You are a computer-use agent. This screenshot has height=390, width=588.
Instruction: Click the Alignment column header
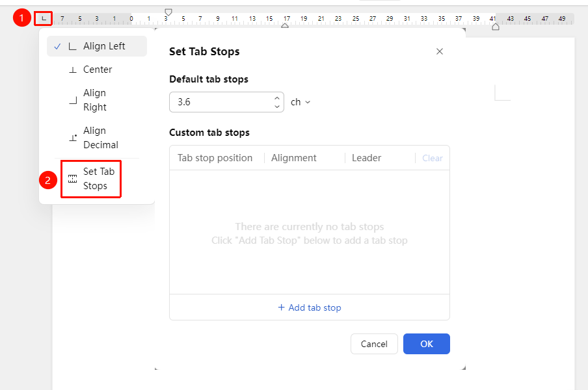(293, 158)
